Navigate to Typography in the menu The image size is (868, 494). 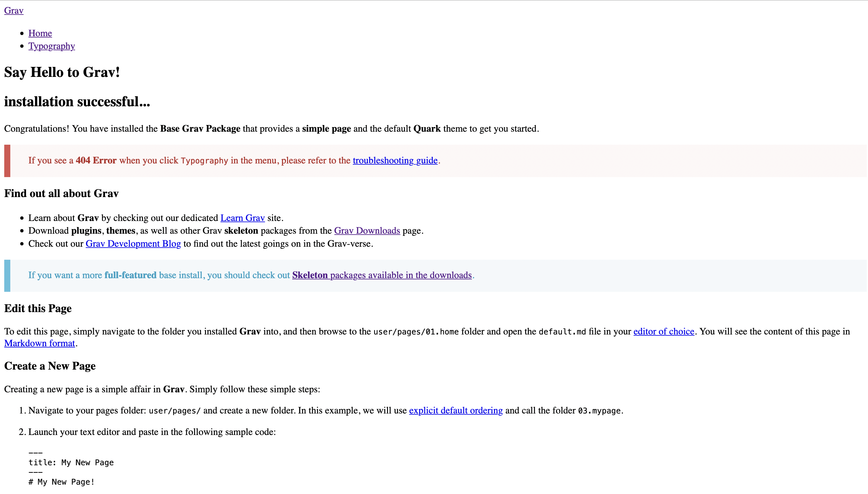(x=51, y=46)
